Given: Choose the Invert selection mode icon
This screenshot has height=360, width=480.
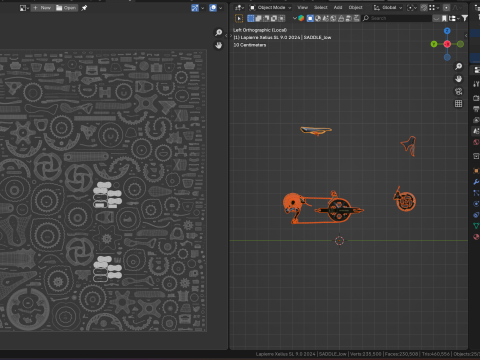Looking at the screenshot, I should click(274, 18).
